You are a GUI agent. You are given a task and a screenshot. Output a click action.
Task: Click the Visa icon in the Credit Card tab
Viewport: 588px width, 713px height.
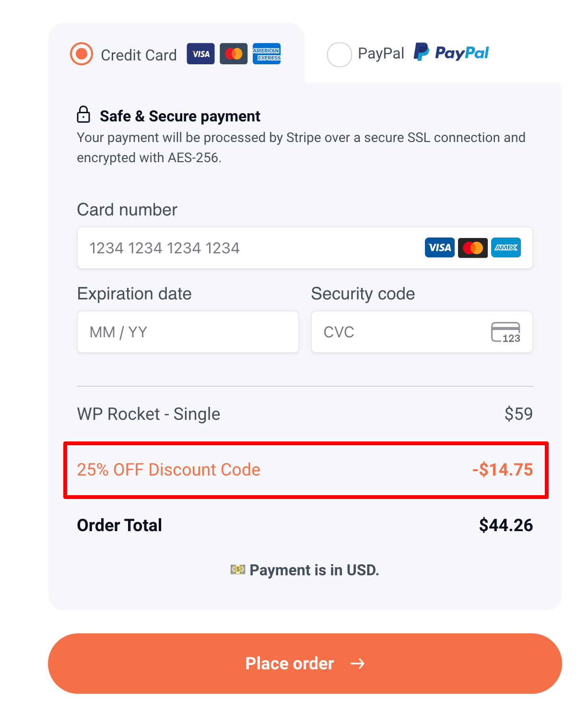(200, 54)
